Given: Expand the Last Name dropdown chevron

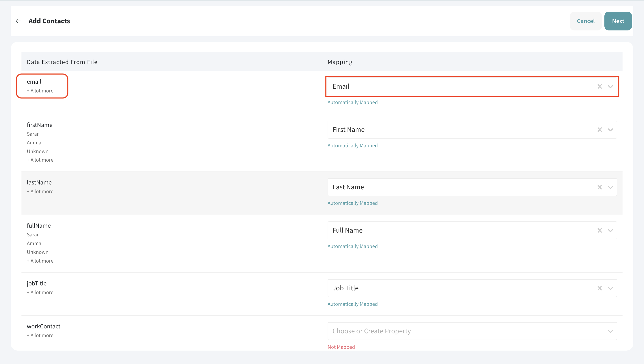Looking at the screenshot, I should pyautogui.click(x=610, y=188).
